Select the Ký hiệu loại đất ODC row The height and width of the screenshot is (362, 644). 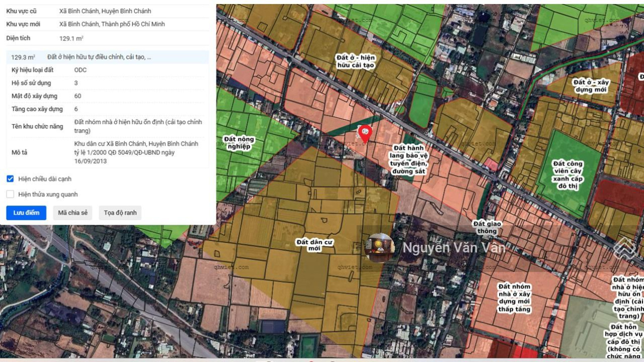click(108, 70)
